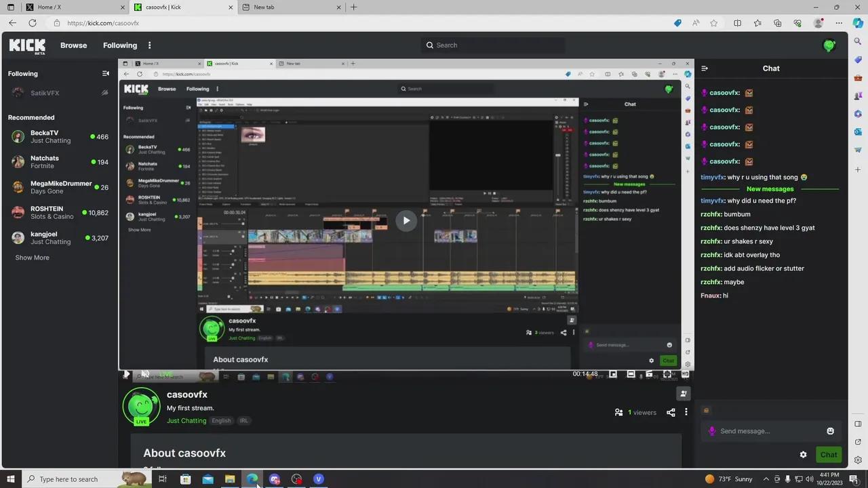Image resolution: width=868 pixels, height=488 pixels.
Task: Open stream options three-dot menu
Action: (x=686, y=412)
